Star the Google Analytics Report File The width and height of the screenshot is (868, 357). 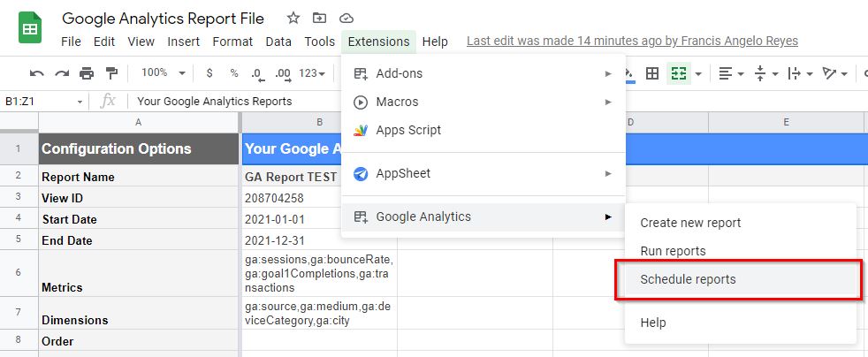(x=293, y=19)
